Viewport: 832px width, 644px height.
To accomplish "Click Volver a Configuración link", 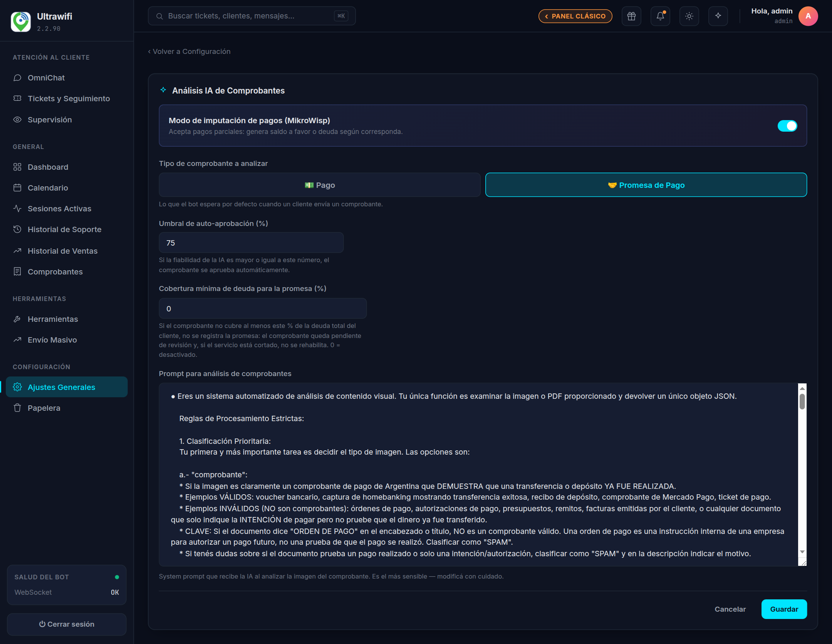I will (x=189, y=52).
